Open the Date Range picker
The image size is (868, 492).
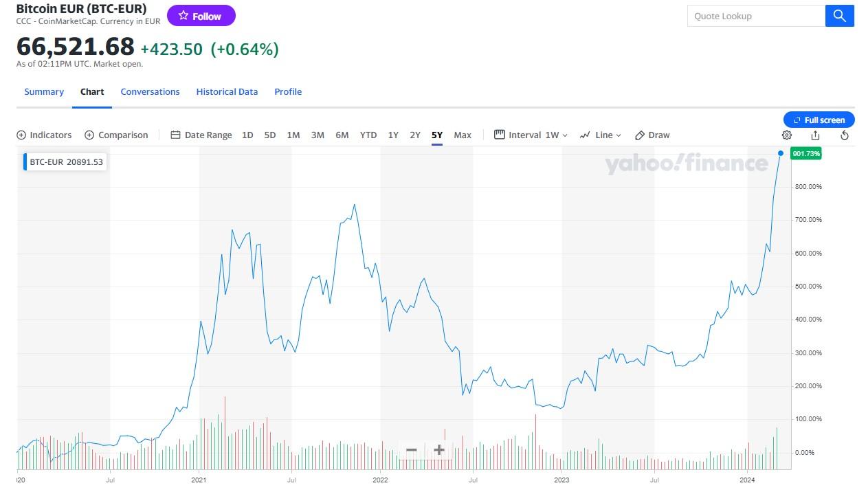point(201,135)
